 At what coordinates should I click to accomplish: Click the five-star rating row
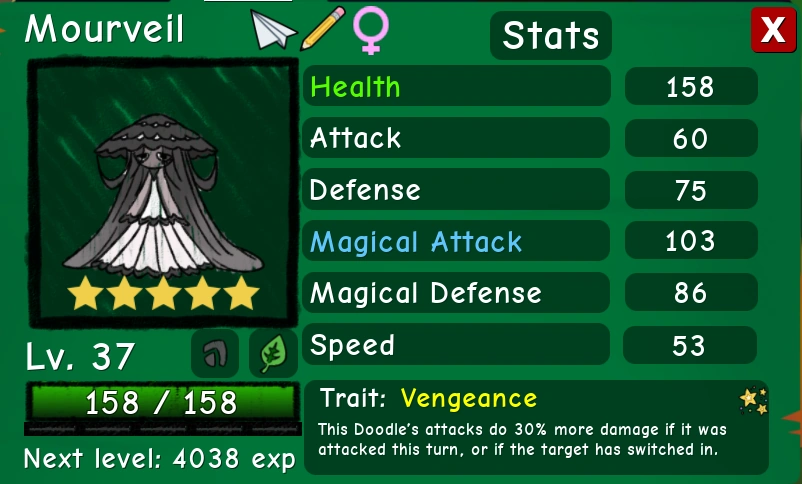pos(163,293)
